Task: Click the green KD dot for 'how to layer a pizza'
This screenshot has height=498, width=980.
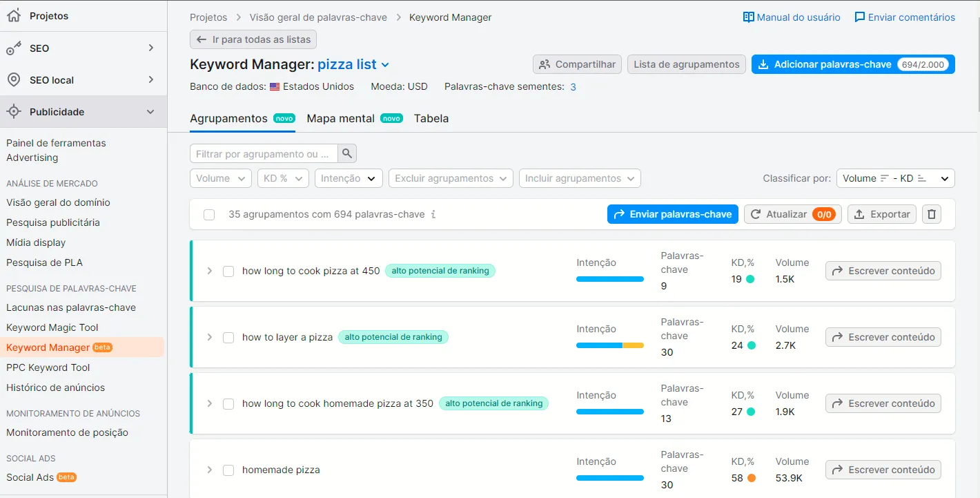Action: 751,345
